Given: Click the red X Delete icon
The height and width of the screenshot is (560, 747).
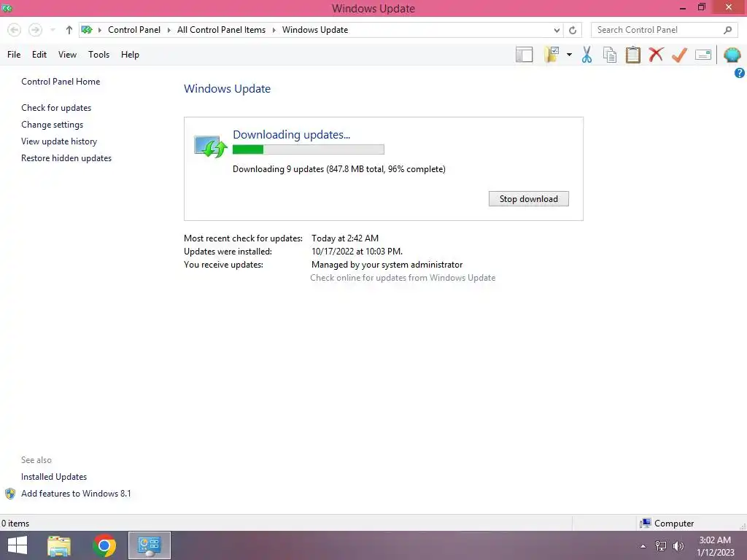Looking at the screenshot, I should pos(656,55).
